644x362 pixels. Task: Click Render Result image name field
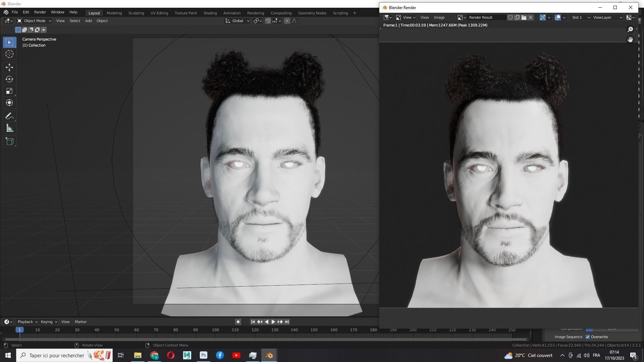[487, 17]
